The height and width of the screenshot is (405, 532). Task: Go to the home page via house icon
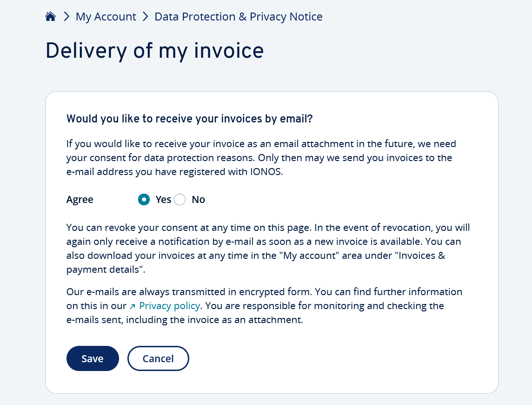(x=50, y=16)
